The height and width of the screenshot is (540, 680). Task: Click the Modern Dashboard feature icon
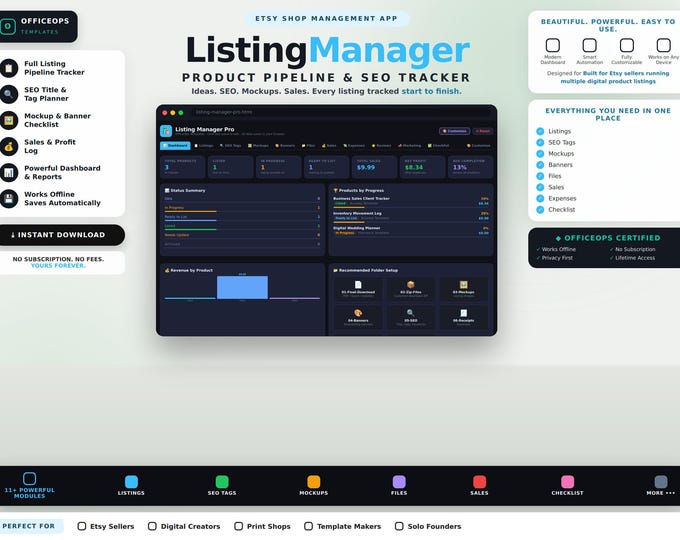point(552,45)
